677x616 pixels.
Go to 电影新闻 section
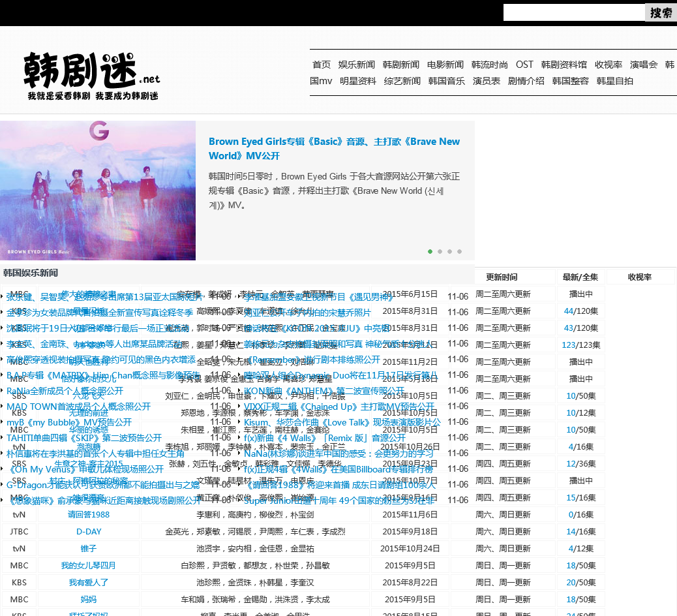[x=445, y=65]
